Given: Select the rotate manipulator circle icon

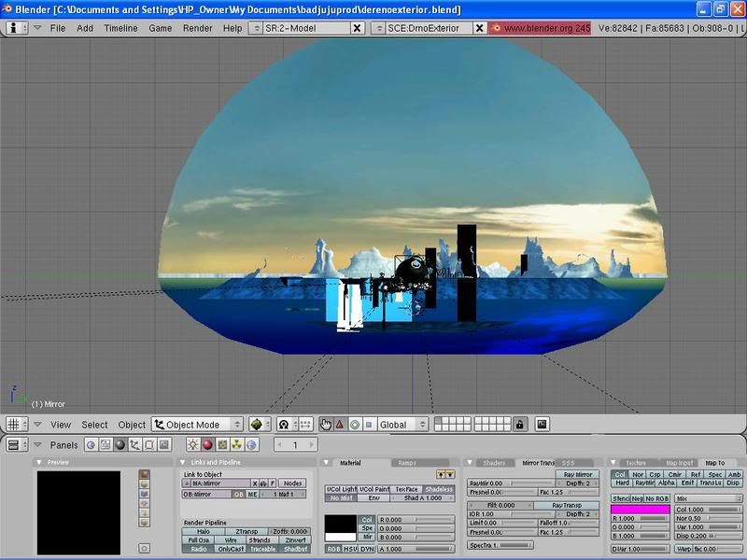Looking at the screenshot, I should click(355, 425).
